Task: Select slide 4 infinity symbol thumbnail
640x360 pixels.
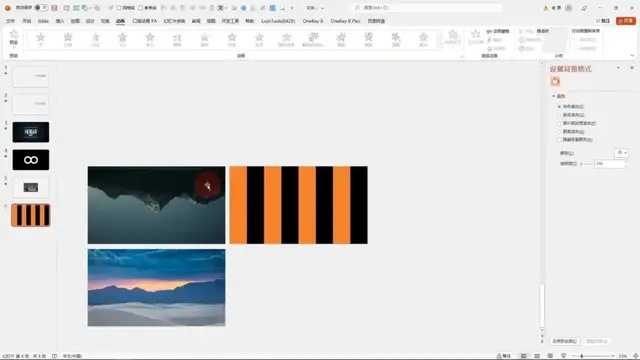Action: coord(31,160)
